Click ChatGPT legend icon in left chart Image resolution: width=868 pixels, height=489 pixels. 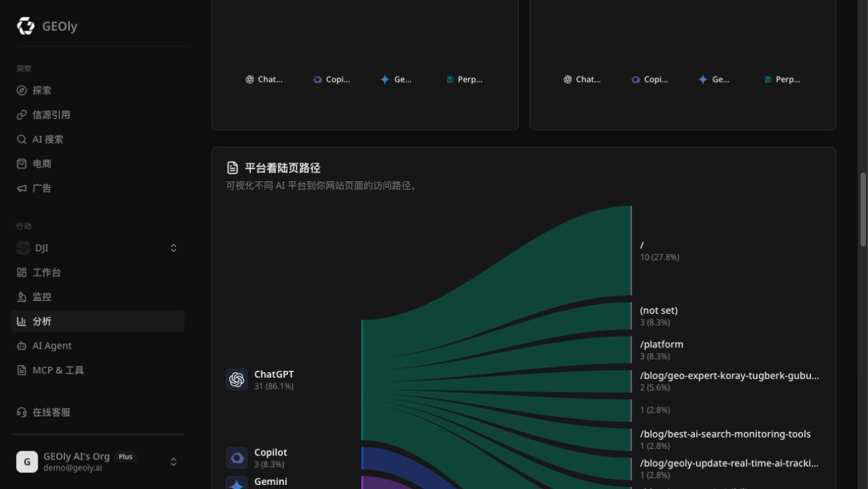pos(250,80)
